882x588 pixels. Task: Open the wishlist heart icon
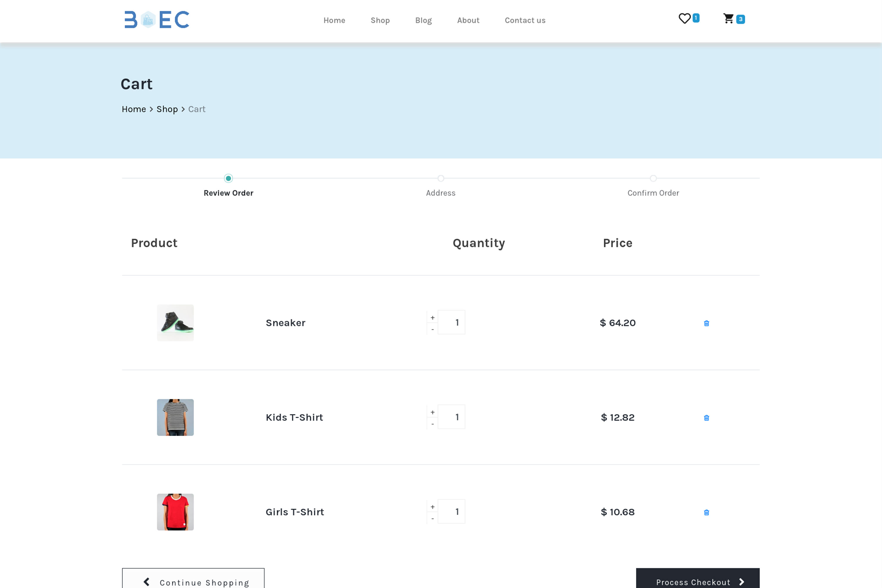[x=684, y=18]
